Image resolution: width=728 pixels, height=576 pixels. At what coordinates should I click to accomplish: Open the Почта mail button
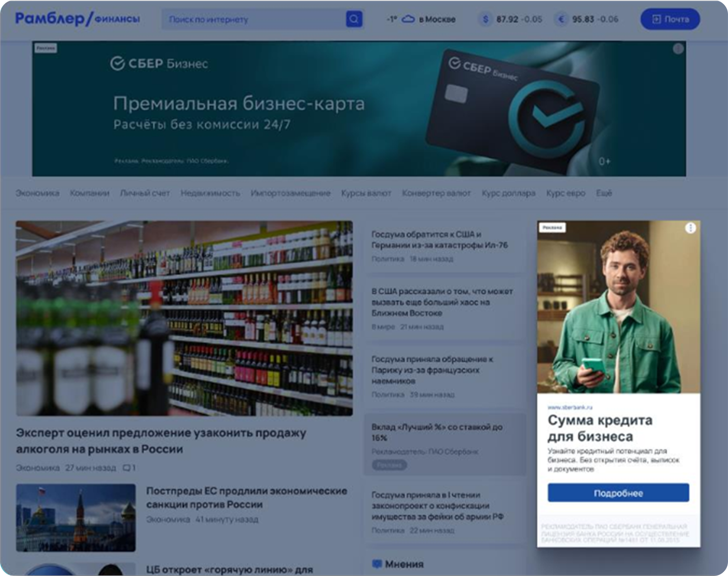pyautogui.click(x=670, y=19)
